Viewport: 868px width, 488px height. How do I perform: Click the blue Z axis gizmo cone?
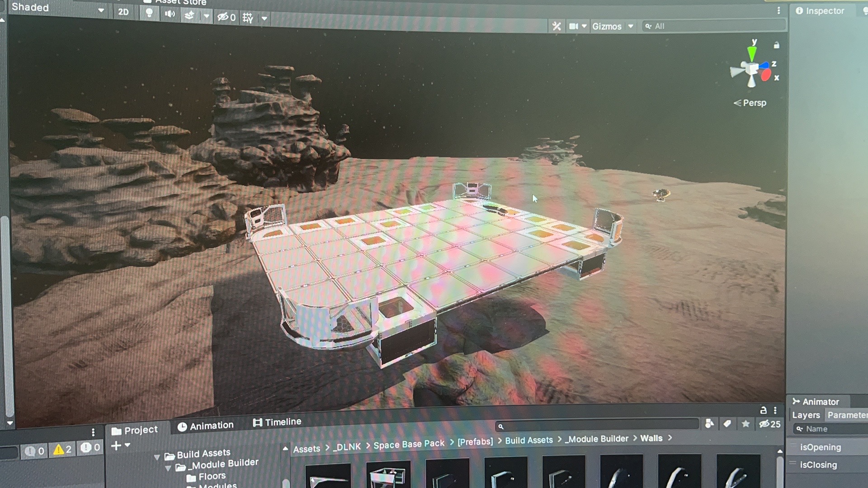coord(764,66)
